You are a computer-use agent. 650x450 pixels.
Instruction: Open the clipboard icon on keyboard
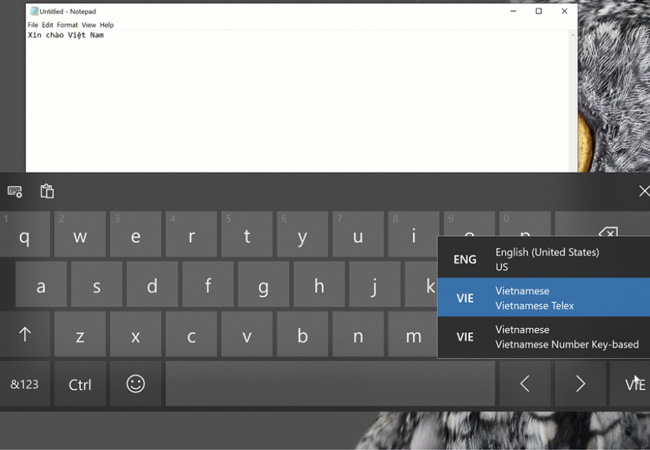click(x=47, y=191)
